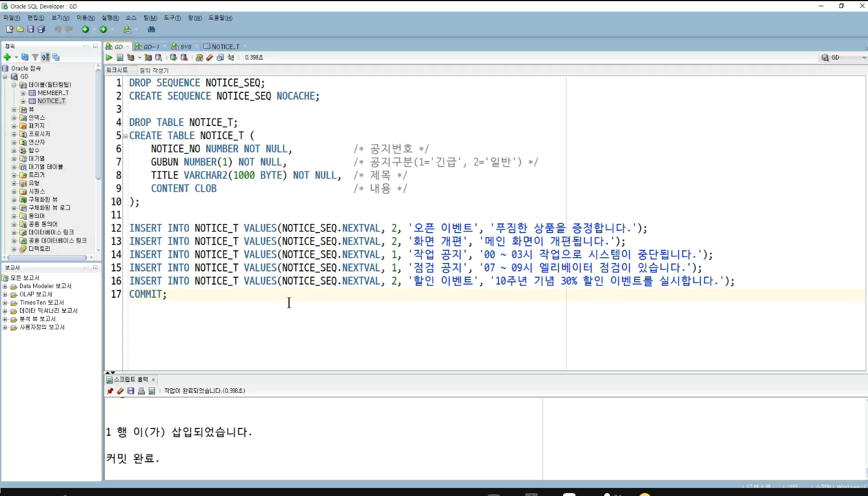Select the 함수 tree item
The width and height of the screenshot is (868, 496).
coord(34,150)
